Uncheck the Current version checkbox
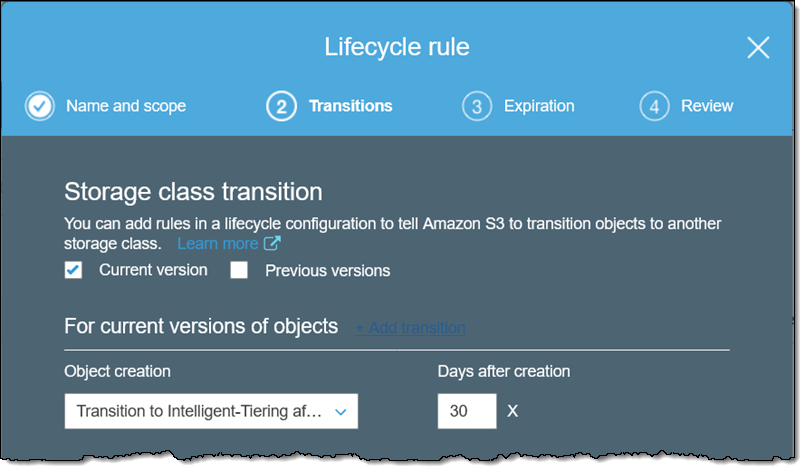 73,270
